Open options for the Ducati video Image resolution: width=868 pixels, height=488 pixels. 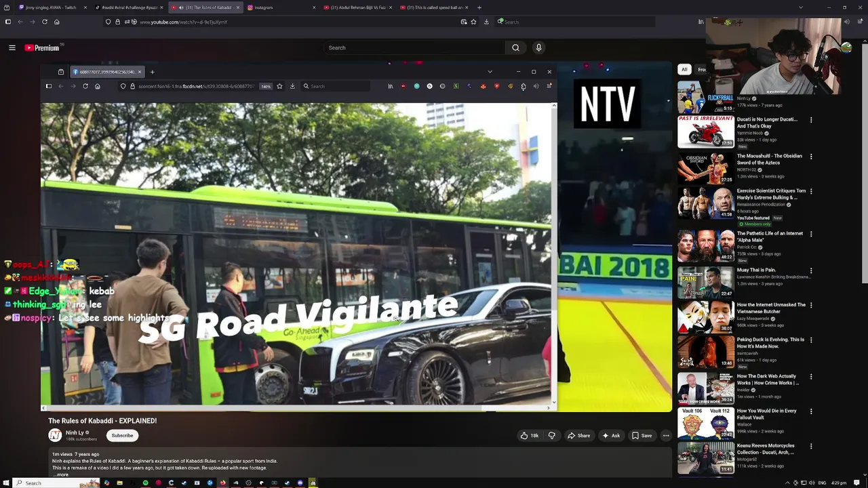tap(811, 120)
